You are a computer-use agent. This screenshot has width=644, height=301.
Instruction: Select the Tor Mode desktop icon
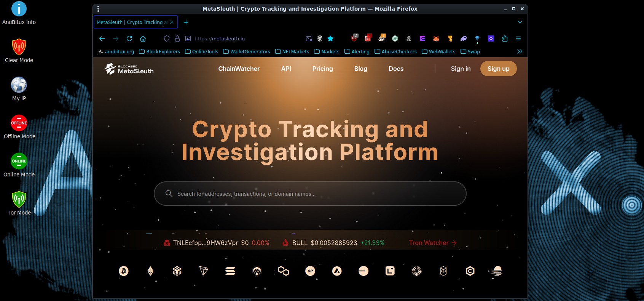tap(19, 203)
